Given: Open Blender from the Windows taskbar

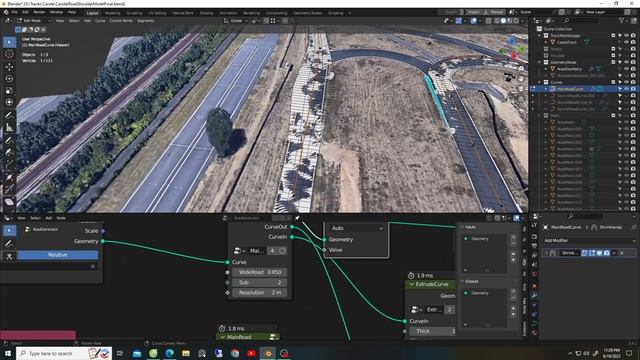Looking at the screenshot, I should [x=268, y=353].
